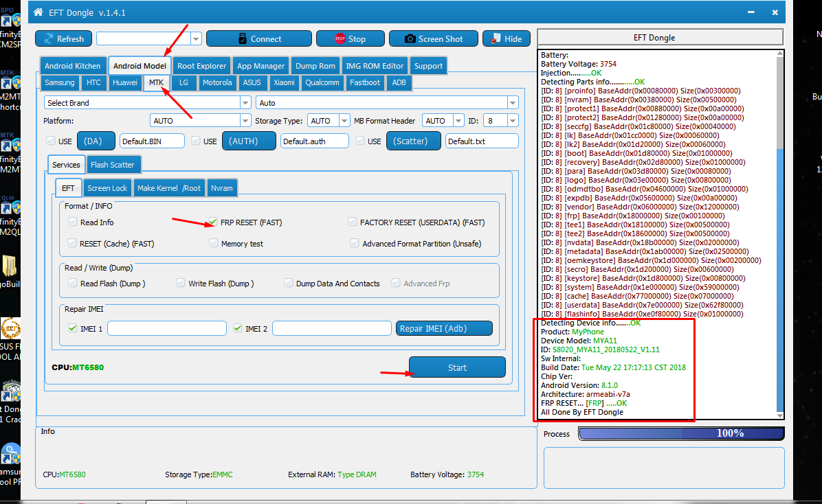Open the Storage Type dropdown
822x504 pixels.
[344, 120]
